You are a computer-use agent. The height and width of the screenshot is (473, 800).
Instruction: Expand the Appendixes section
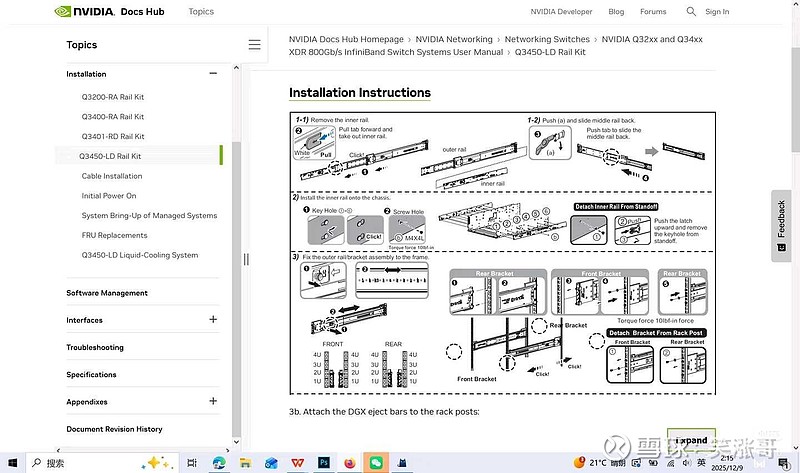click(x=213, y=401)
